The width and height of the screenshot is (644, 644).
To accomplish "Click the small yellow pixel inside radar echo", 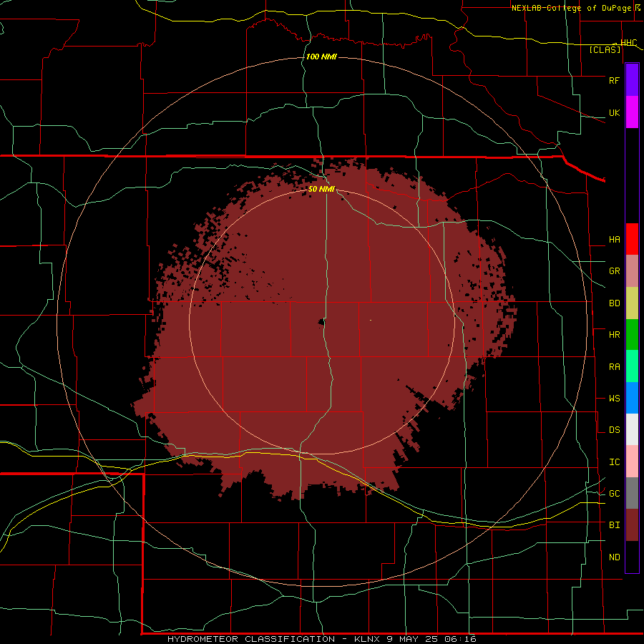I will tap(371, 320).
